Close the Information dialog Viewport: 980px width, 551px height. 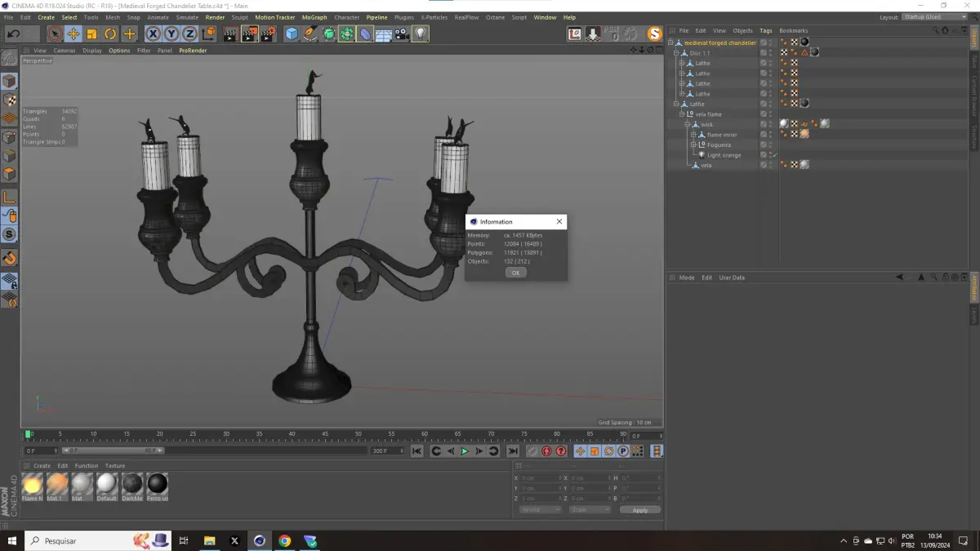pos(559,221)
